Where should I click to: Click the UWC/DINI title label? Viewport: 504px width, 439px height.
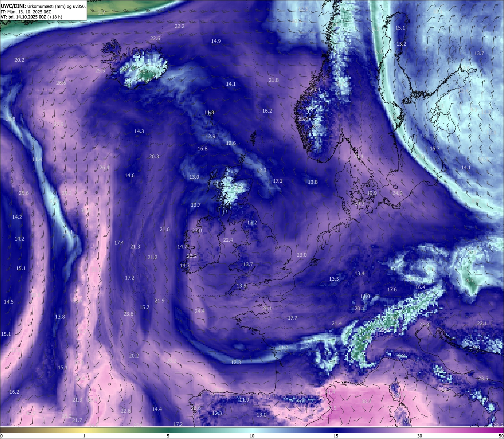(13, 6)
